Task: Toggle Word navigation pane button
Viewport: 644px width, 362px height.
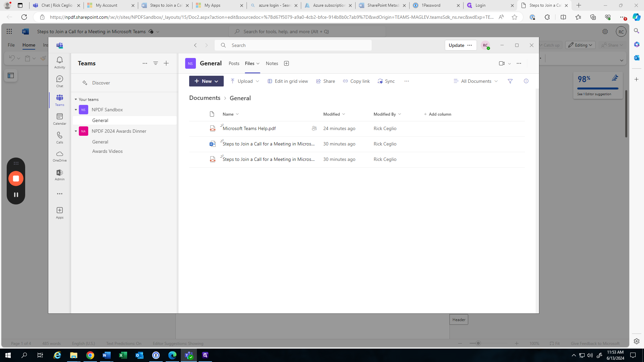Action: coord(11,75)
